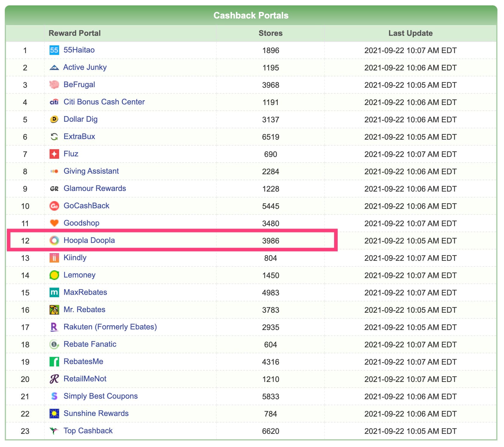Click the Stores column header

pyautogui.click(x=270, y=33)
